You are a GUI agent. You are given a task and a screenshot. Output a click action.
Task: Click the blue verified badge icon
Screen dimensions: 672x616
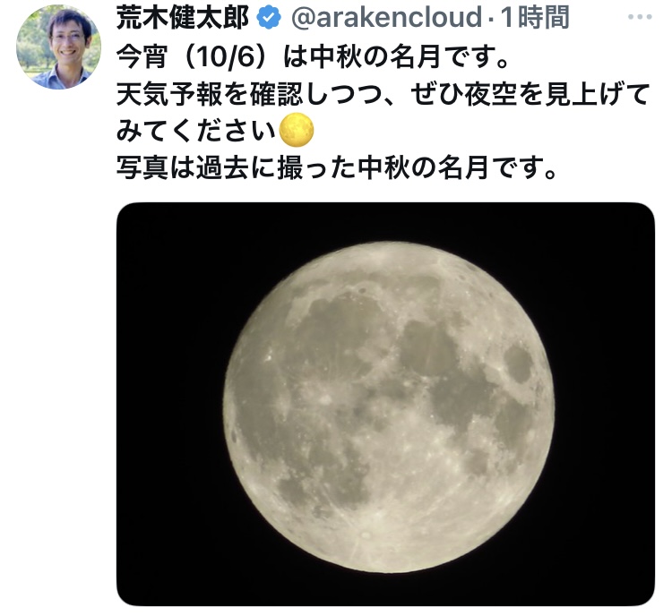[269, 18]
